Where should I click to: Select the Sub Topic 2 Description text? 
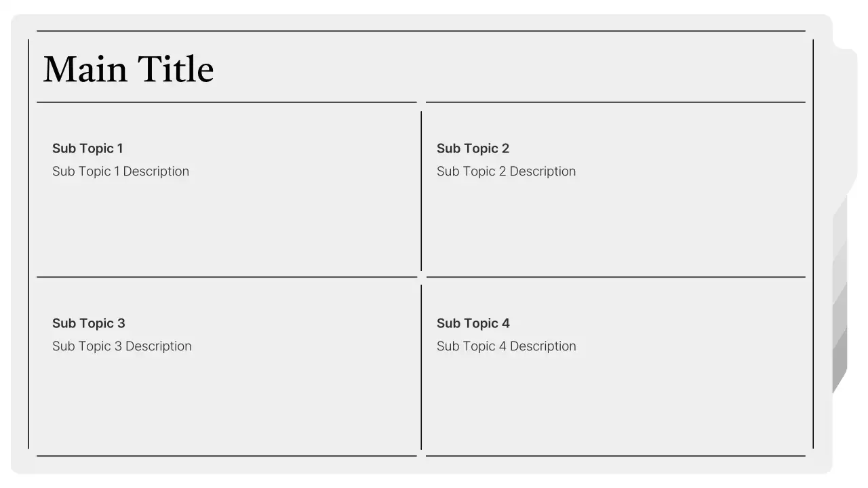click(x=506, y=171)
